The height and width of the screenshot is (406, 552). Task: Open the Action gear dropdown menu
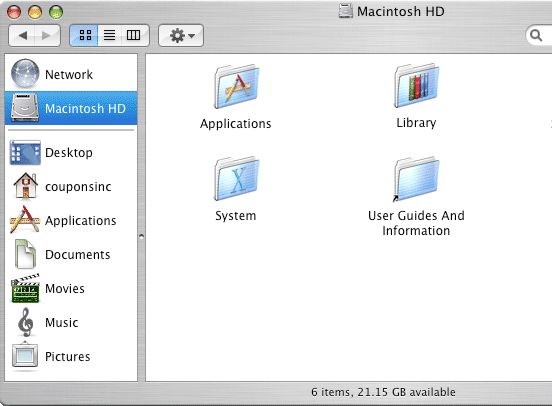[181, 35]
